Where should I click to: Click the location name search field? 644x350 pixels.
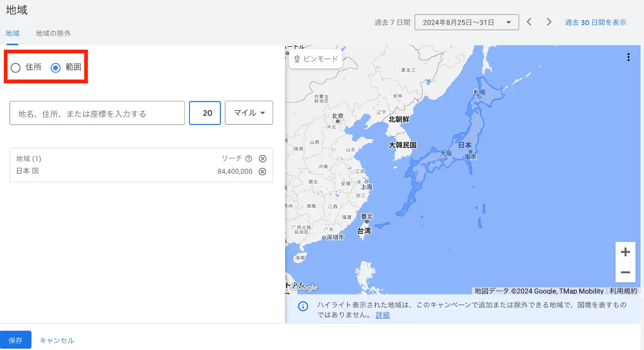(x=97, y=113)
